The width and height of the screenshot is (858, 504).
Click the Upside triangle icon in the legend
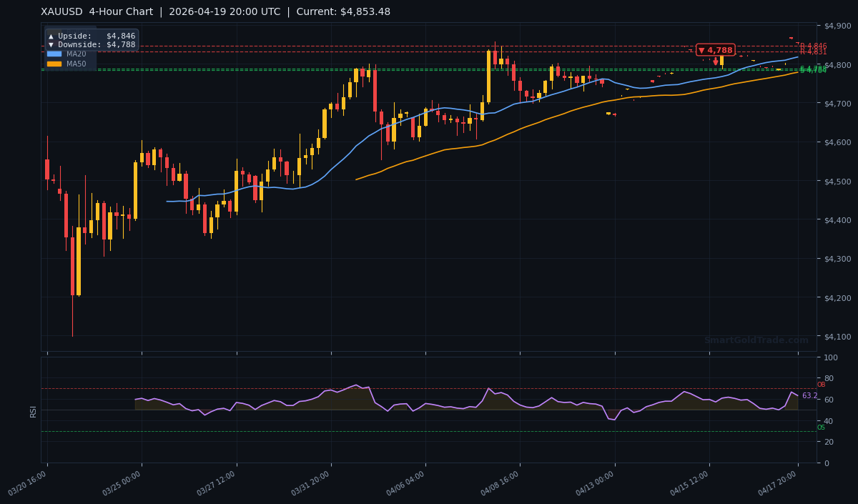(51, 36)
